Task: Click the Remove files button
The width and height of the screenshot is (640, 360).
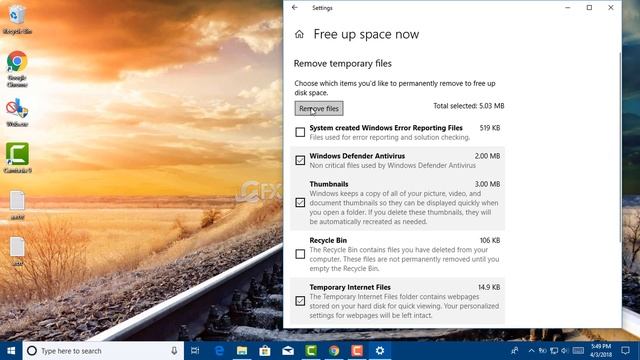Action: point(319,109)
